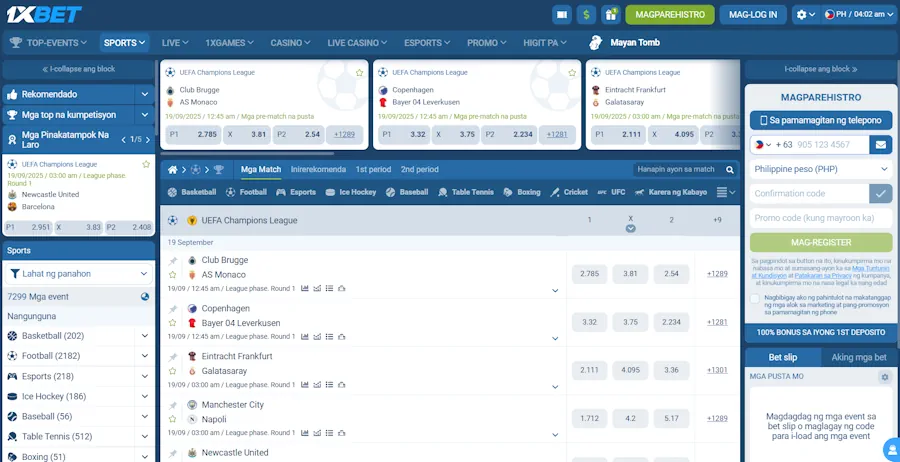This screenshot has height=462, width=900.
Task: Select Esports in the sports filter bar
Action: tap(296, 192)
